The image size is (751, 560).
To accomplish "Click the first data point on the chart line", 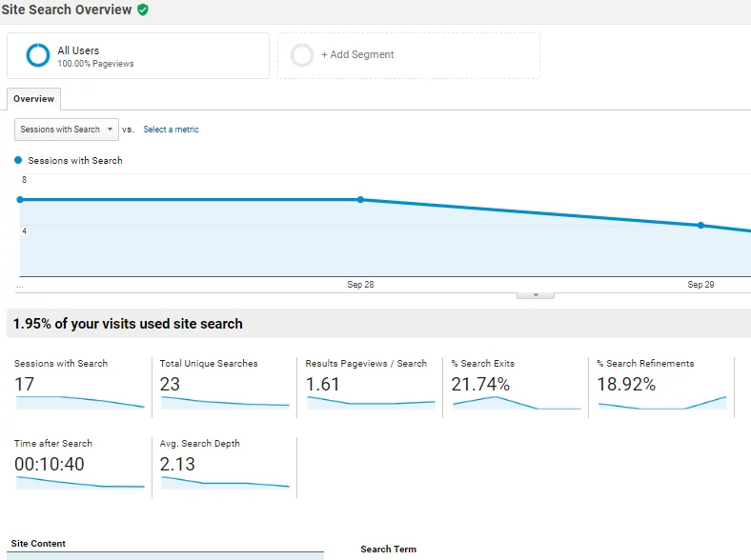I will [x=20, y=200].
